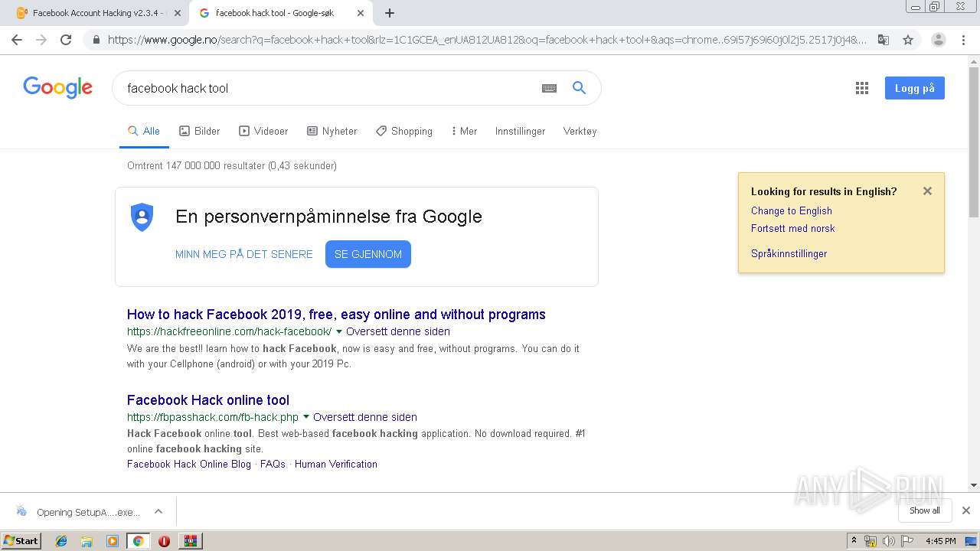Screen dimensions: 980x551
Task: Click the padlock site info icon
Action: pos(96,40)
